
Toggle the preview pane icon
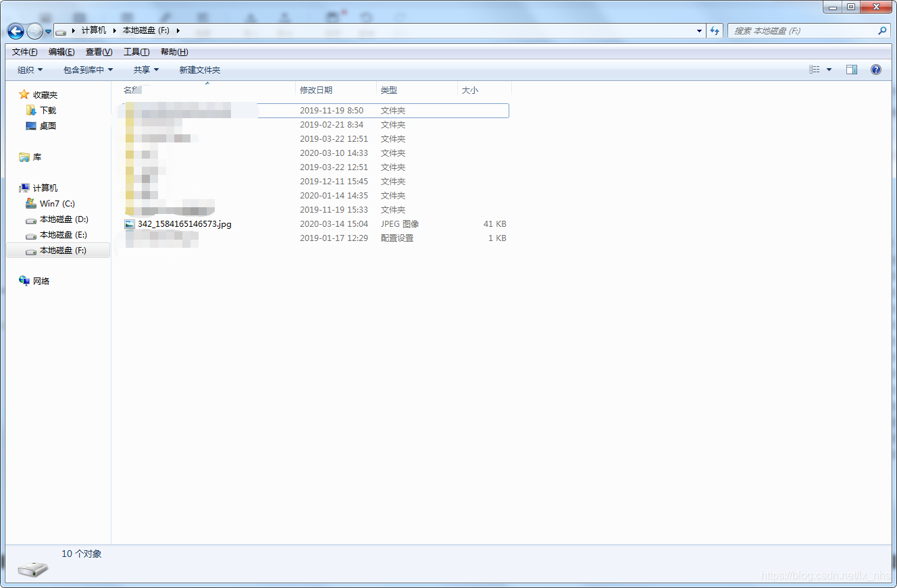click(x=852, y=70)
